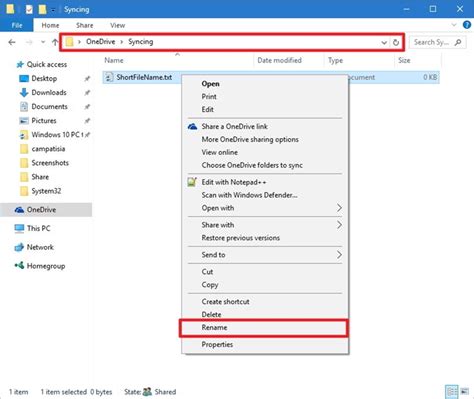Click More OneDrive sharing options
Screen dimensions: 474x399
265,139
